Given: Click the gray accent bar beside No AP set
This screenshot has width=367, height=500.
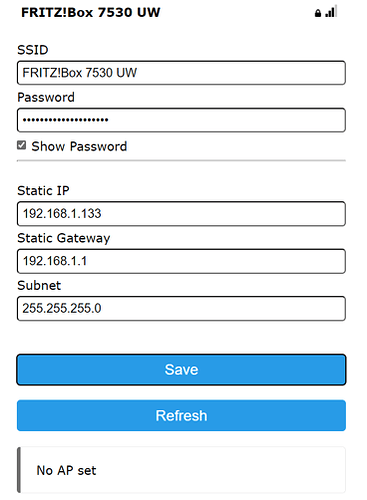Looking at the screenshot, I should tap(19, 470).
